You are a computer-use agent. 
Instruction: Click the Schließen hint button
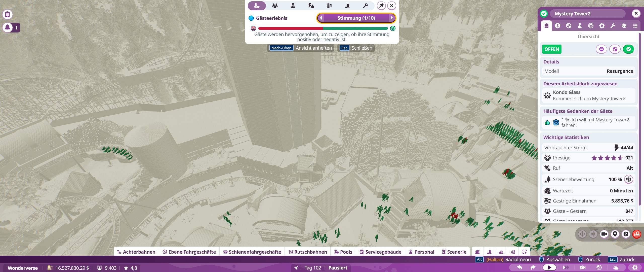click(x=356, y=48)
